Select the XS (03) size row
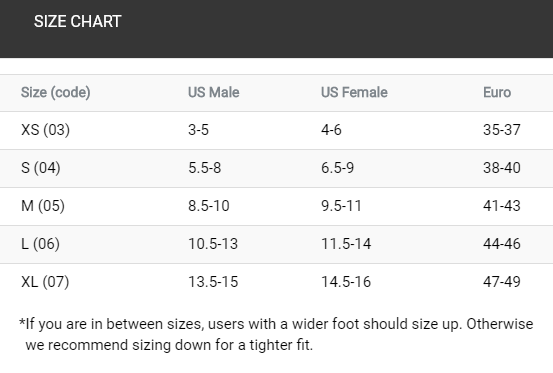Screen dimensions: 553x373 pos(276,130)
